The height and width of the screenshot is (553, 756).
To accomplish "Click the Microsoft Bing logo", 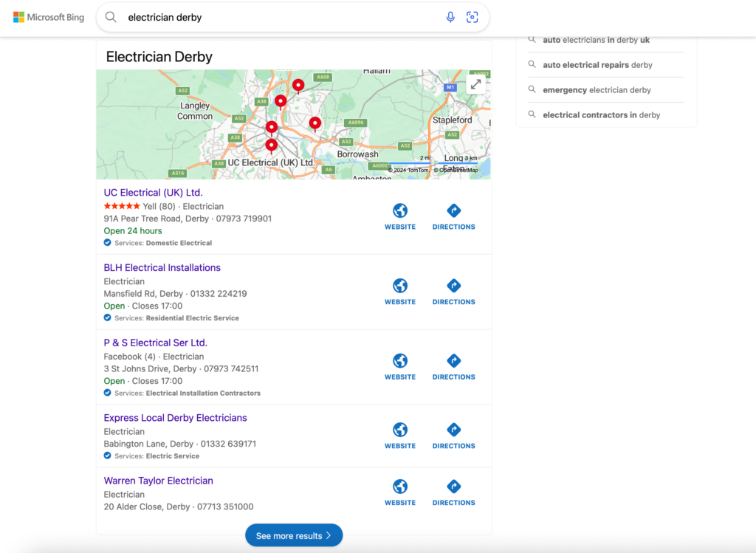I will coord(49,18).
